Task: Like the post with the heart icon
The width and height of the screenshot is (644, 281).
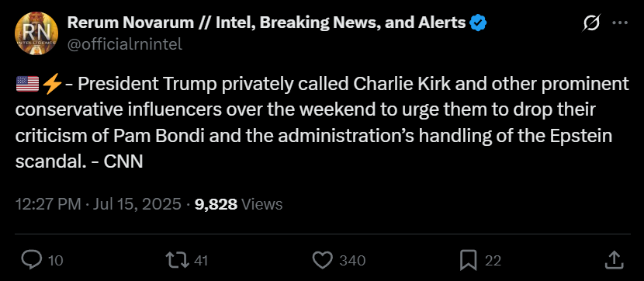Action: [323, 260]
